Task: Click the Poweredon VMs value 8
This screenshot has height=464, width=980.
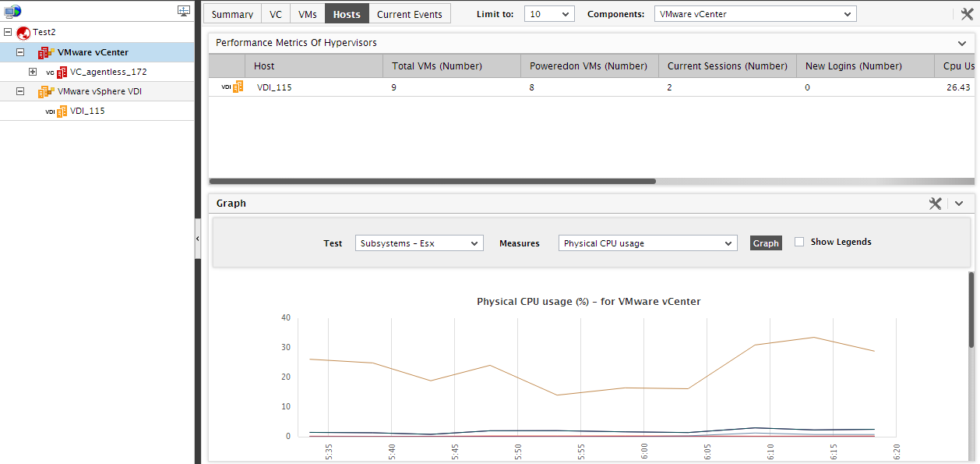Action: (532, 87)
